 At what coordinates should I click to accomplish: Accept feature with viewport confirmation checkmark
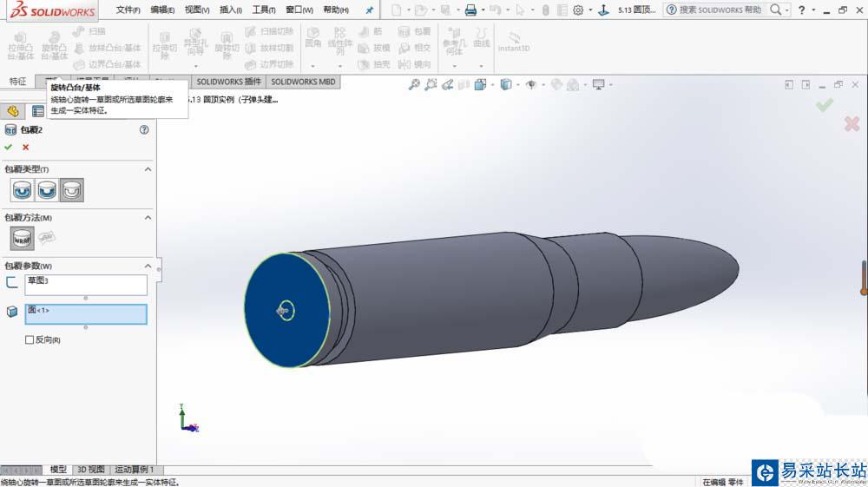[825, 104]
